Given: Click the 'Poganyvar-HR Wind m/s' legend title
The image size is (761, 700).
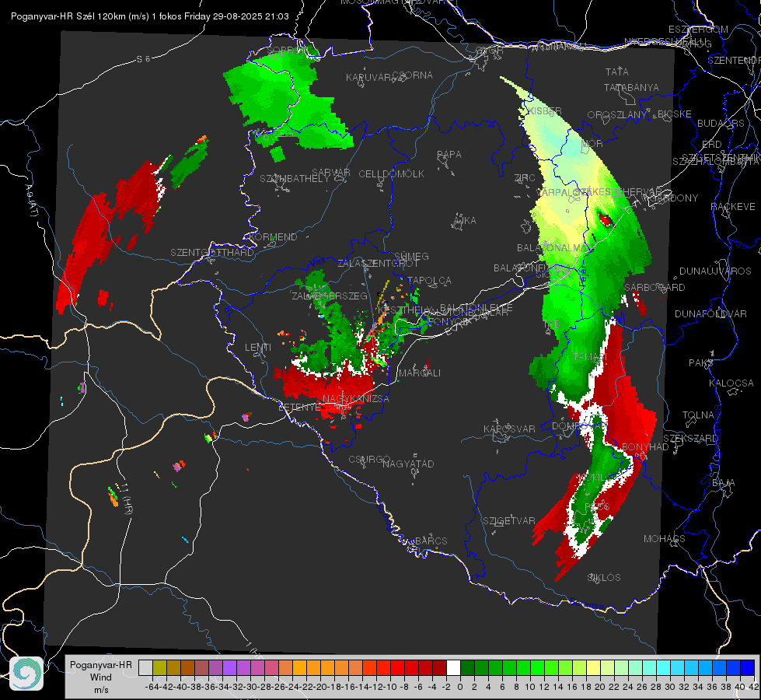Looking at the screenshot, I should coord(101,677).
